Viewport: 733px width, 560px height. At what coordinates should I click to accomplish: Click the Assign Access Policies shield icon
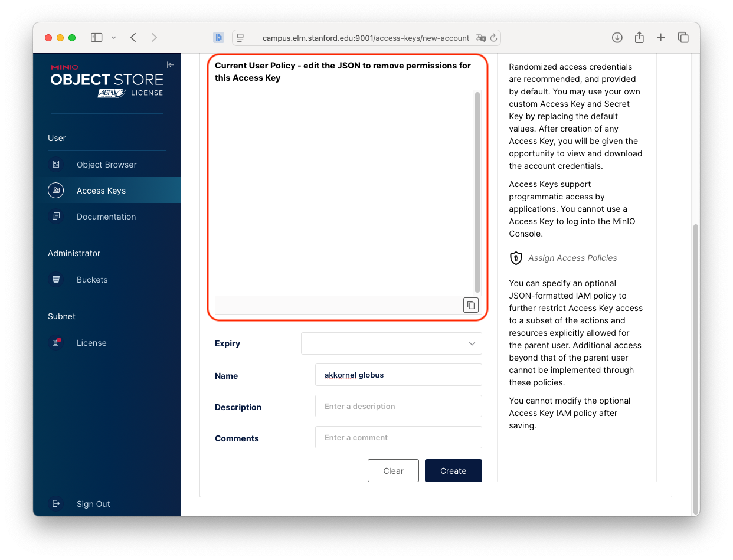point(516,258)
